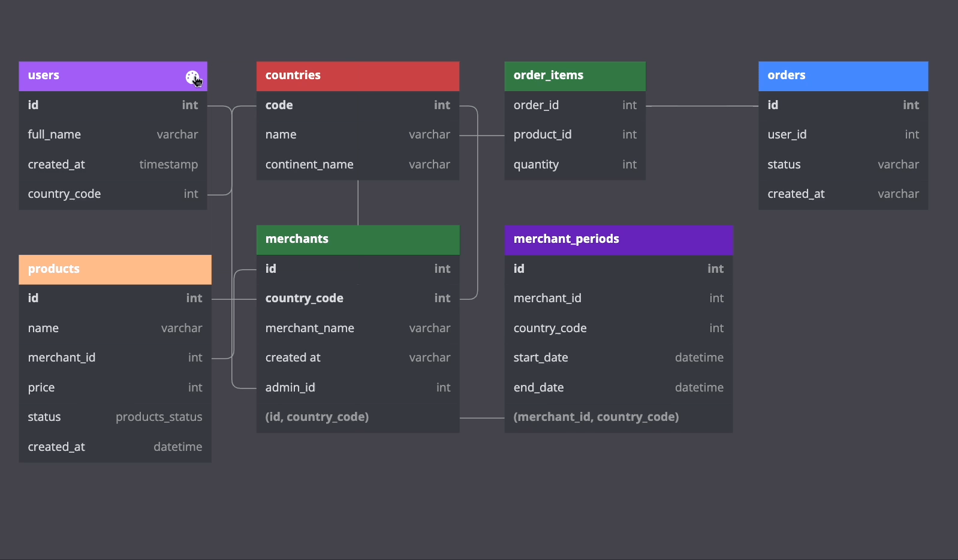The image size is (958, 560).
Task: Click the user_id field in orders
Action: click(843, 135)
